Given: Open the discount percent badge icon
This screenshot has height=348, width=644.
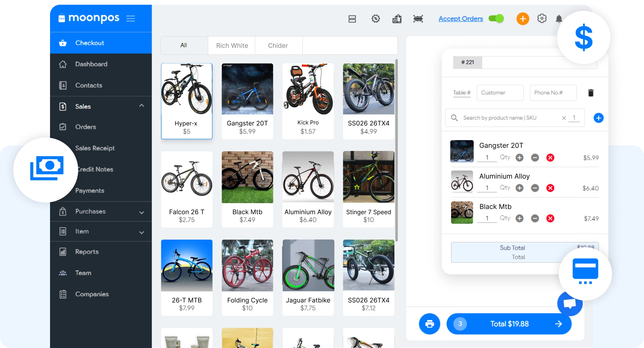Looking at the screenshot, I should (375, 19).
